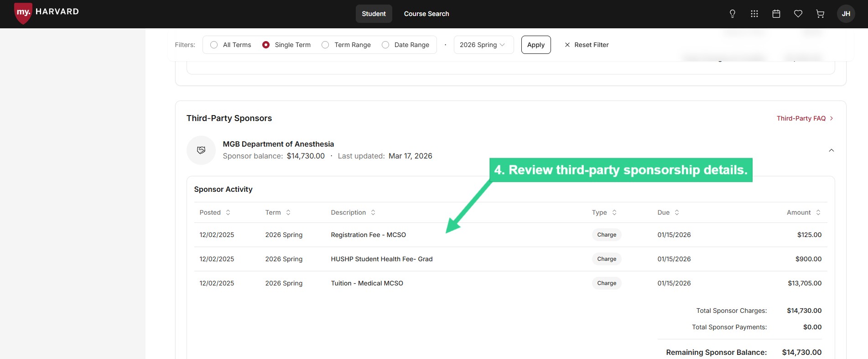Image resolution: width=868 pixels, height=359 pixels.
Task: Open the JH user avatar menu
Action: point(846,14)
